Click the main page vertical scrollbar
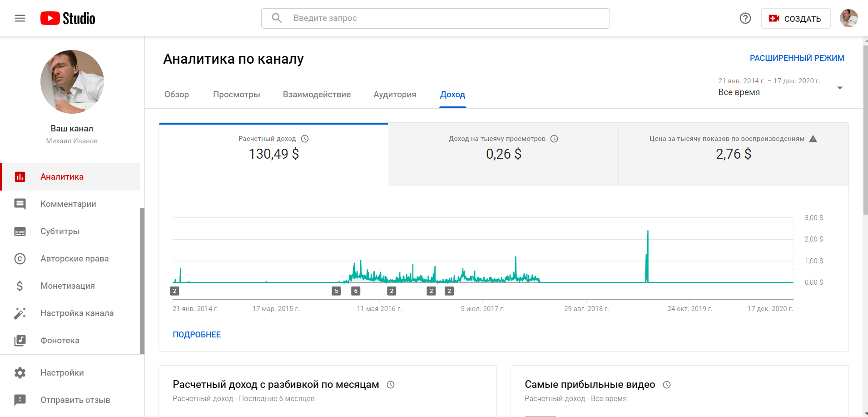The height and width of the screenshot is (417, 868). [x=865, y=130]
